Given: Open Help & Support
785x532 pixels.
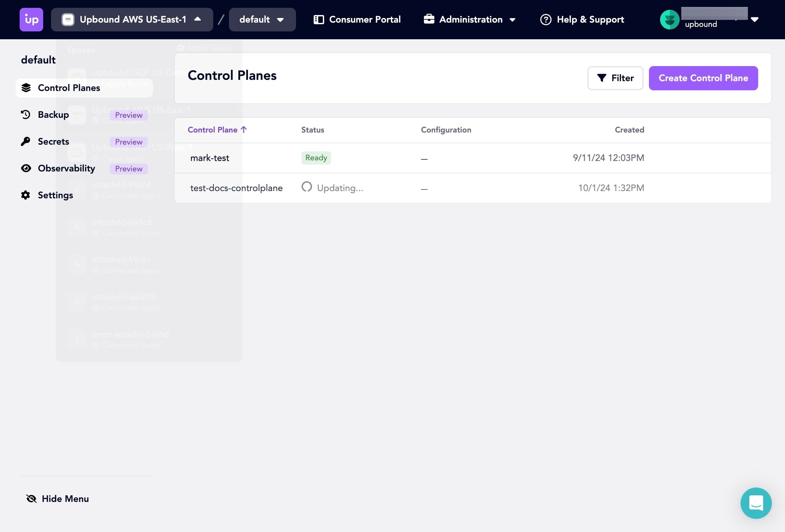Looking at the screenshot, I should point(582,20).
